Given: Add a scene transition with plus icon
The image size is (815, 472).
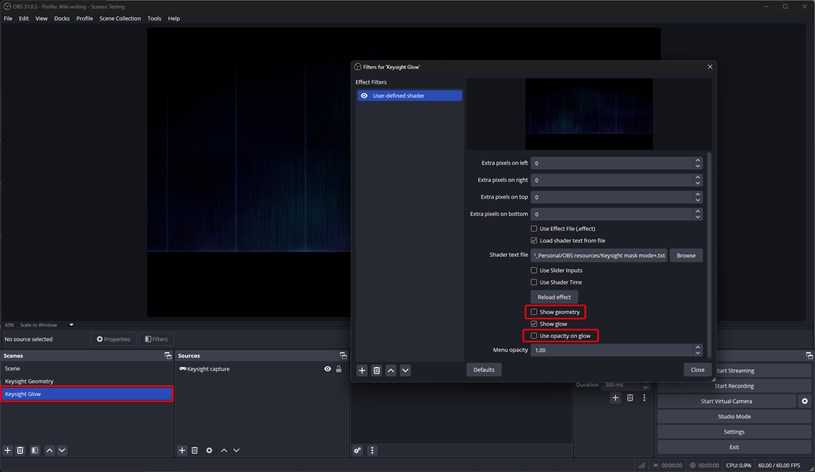Looking at the screenshot, I should pyautogui.click(x=615, y=398).
